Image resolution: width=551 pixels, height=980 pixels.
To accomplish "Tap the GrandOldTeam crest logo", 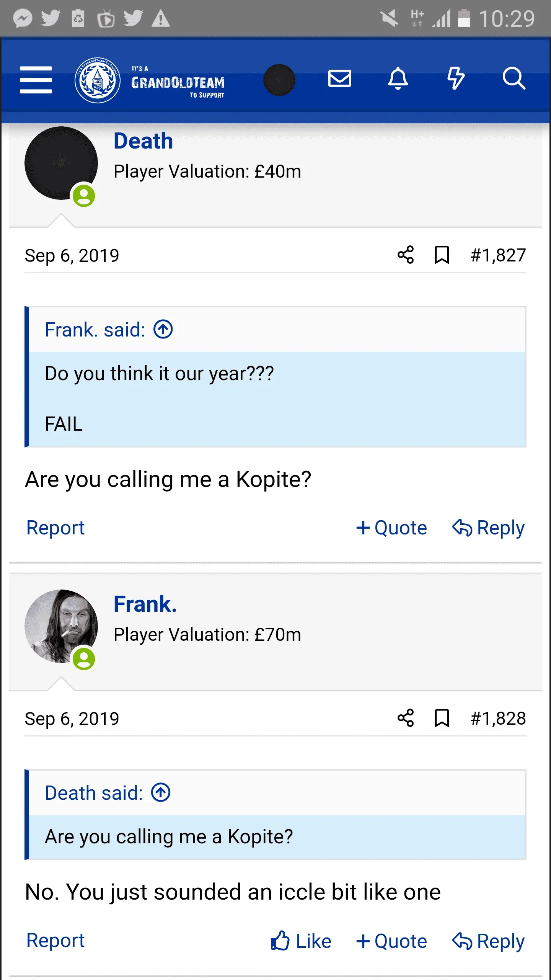I will (98, 80).
